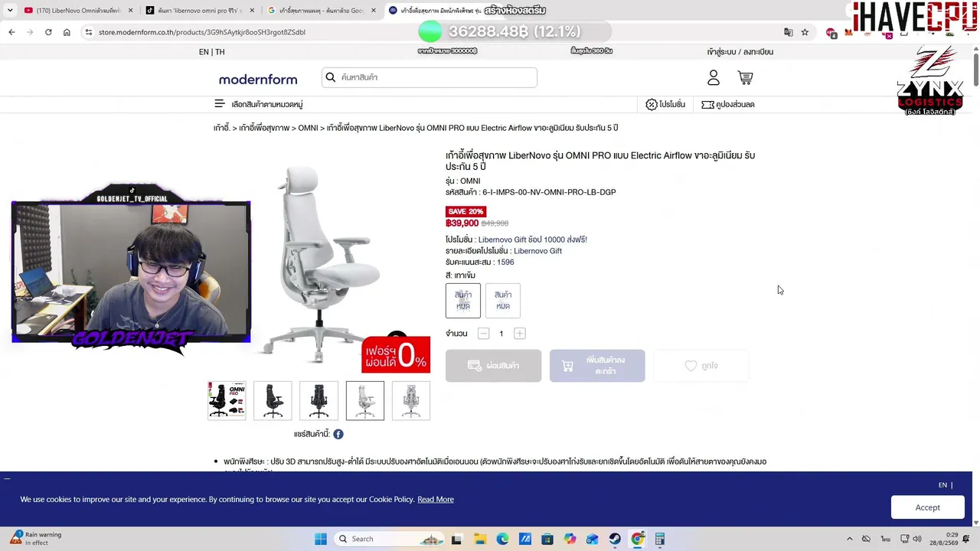Click the like heart button
The height and width of the screenshot is (551, 980).
[701, 366]
